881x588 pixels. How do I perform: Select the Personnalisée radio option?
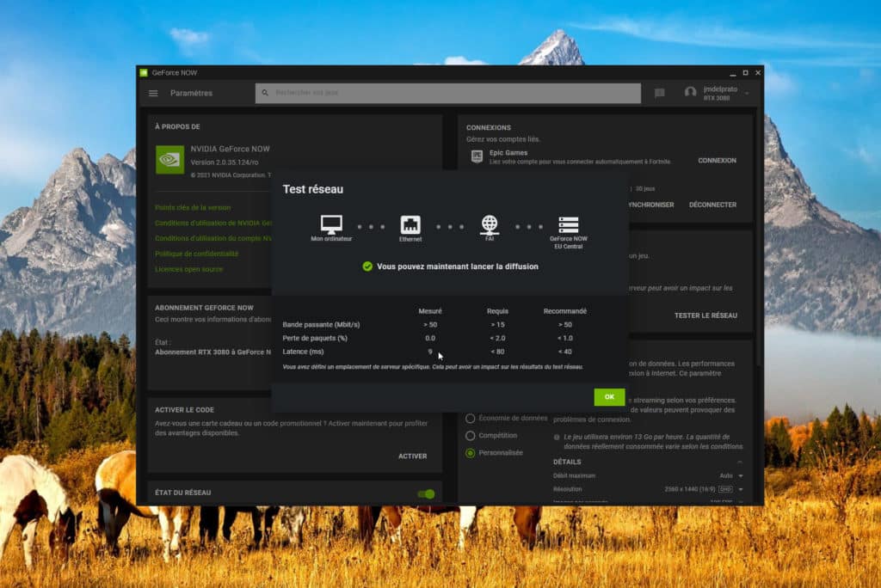[x=471, y=453]
